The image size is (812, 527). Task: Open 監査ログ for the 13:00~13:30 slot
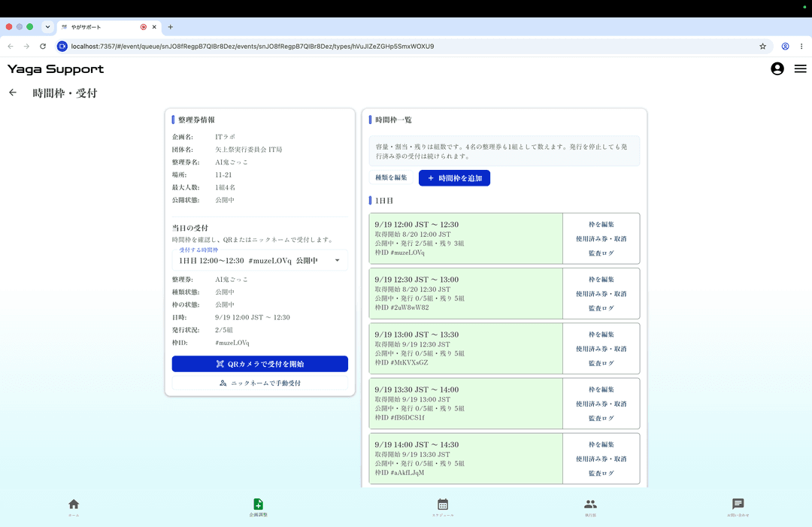pyautogui.click(x=601, y=363)
